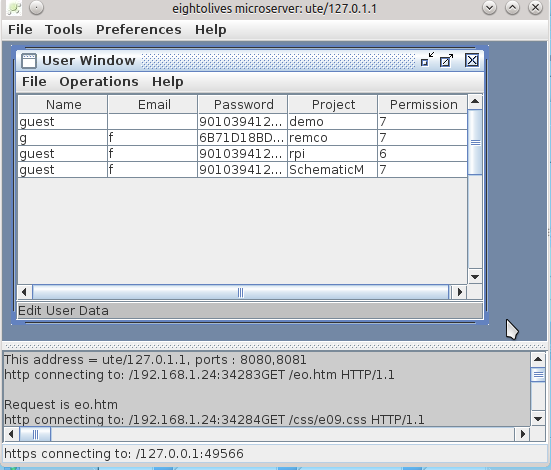Sort by the Permission column header
This screenshot has width=551, height=470.
[423, 104]
